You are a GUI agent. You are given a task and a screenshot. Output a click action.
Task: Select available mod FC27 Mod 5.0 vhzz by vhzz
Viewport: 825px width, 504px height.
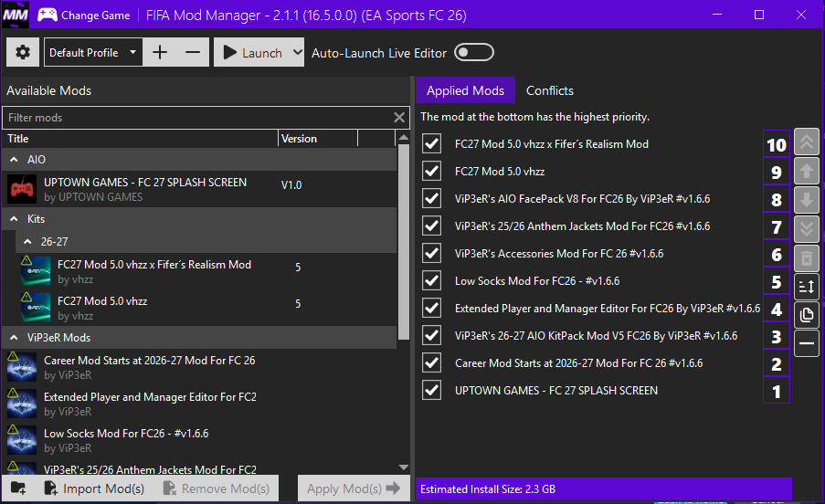coord(200,308)
